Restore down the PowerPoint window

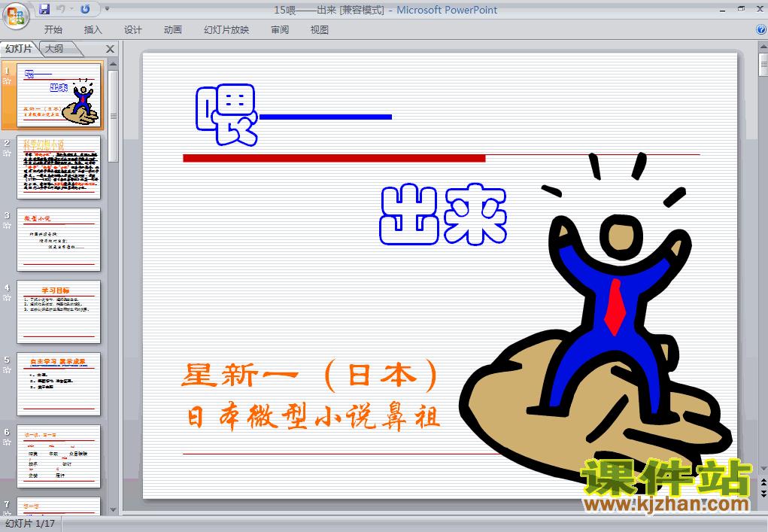741,9
